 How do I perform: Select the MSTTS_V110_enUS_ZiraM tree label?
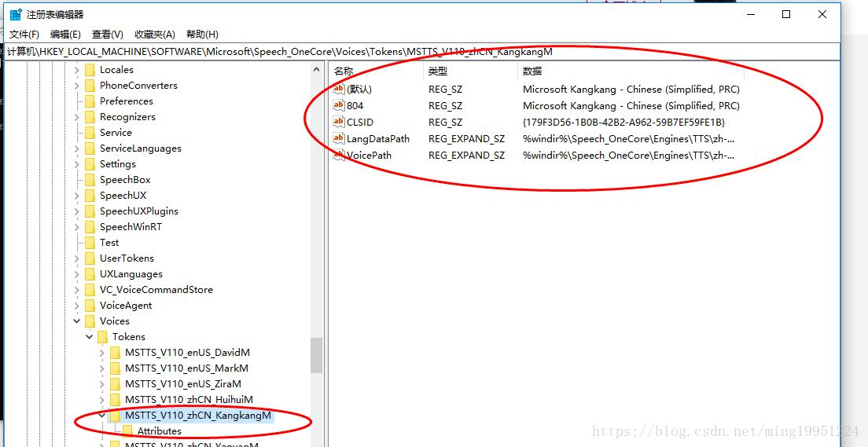(183, 384)
